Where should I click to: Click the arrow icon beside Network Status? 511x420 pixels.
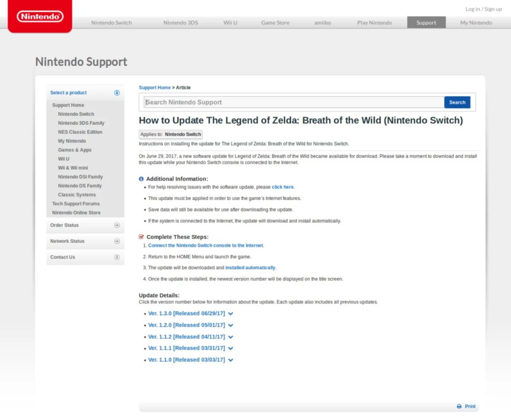[117, 241]
